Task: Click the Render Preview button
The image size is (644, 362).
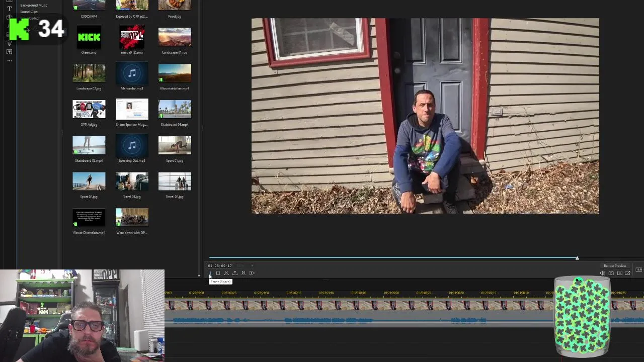Action: [615, 266]
